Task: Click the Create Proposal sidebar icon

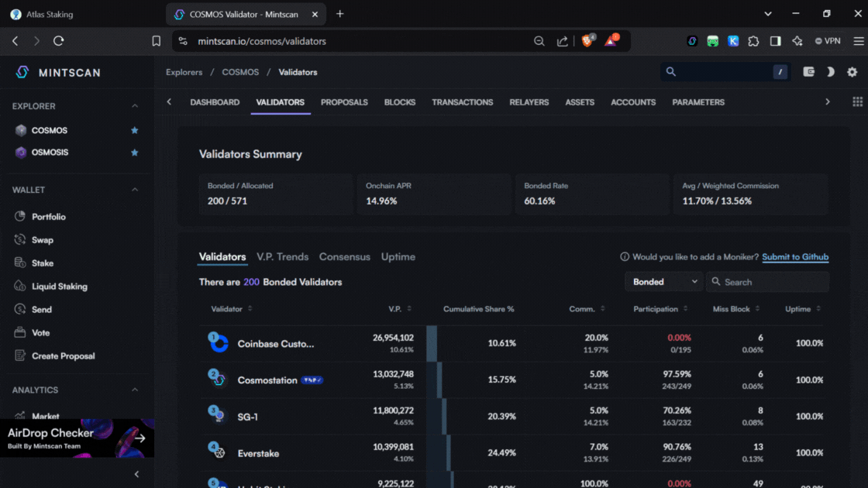Action: [20, 356]
